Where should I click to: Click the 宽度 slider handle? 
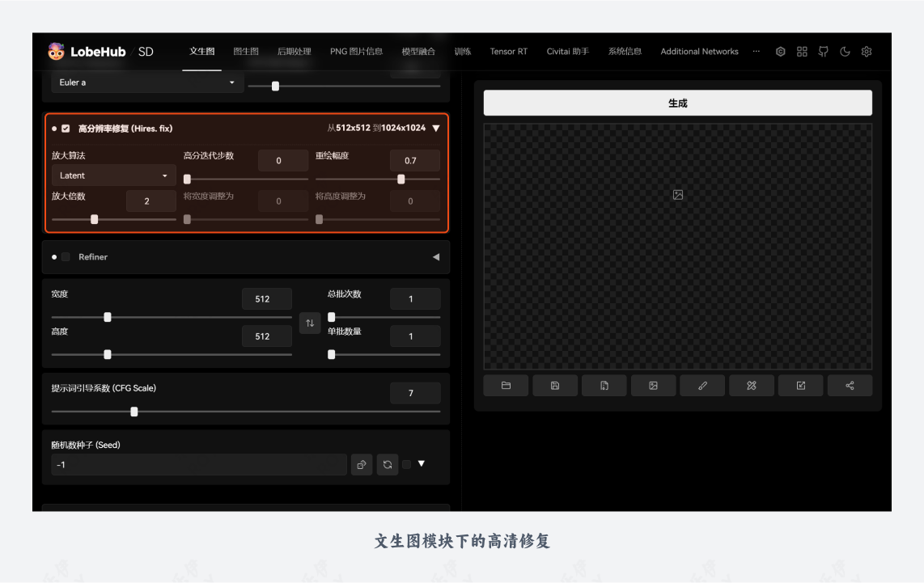coord(108,317)
